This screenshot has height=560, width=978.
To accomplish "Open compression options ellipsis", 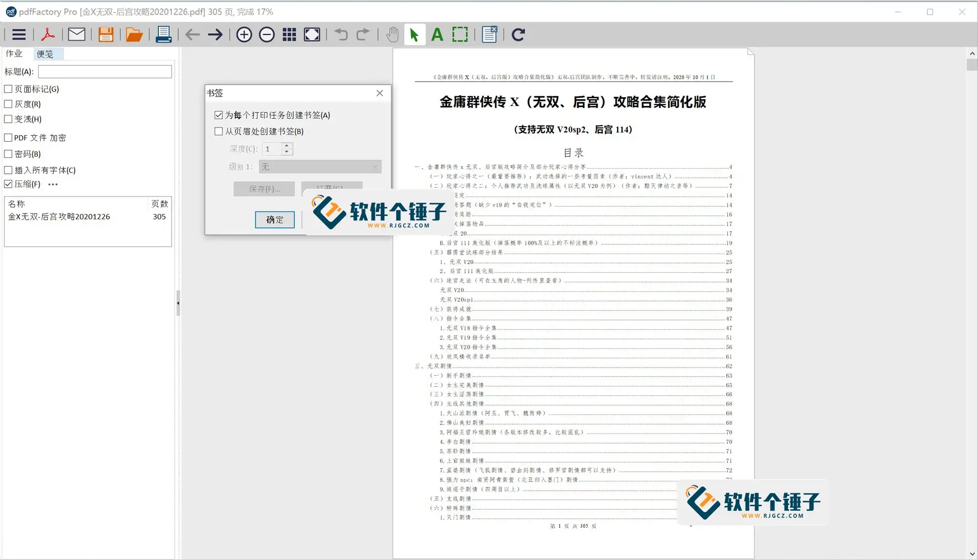I will pyautogui.click(x=53, y=184).
